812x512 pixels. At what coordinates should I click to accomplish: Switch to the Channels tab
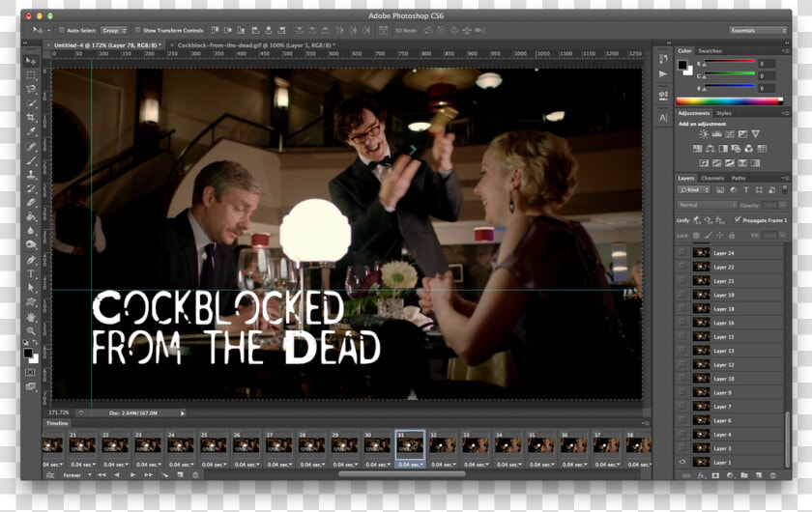pyautogui.click(x=712, y=178)
